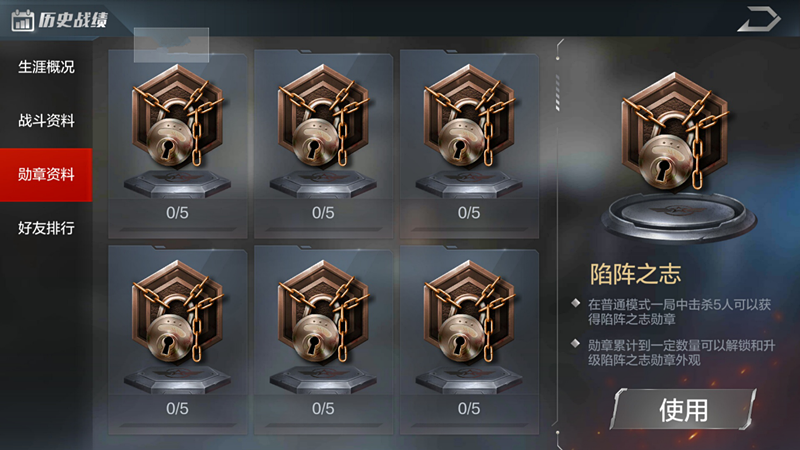Click the large 陷阵之志 medal preview
This screenshot has height=450, width=800.
(678, 157)
